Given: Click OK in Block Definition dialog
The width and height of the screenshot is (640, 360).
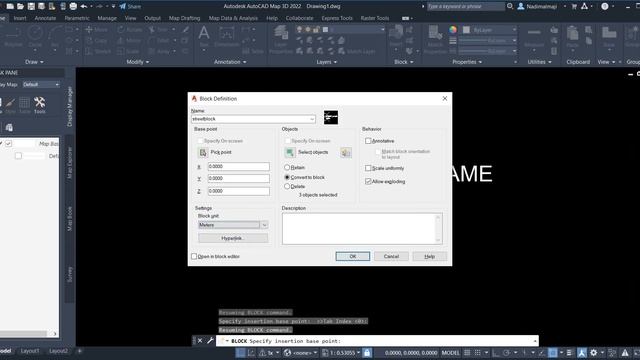Looking at the screenshot, I should (353, 256).
